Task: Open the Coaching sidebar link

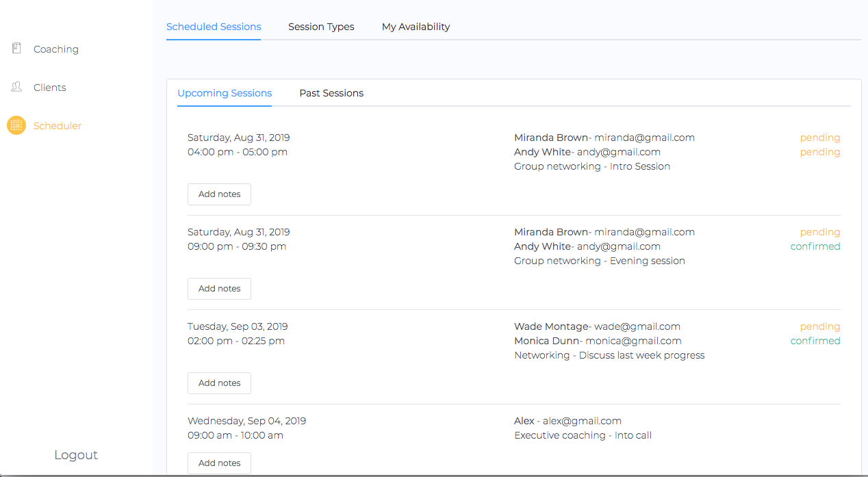Action: click(x=56, y=49)
